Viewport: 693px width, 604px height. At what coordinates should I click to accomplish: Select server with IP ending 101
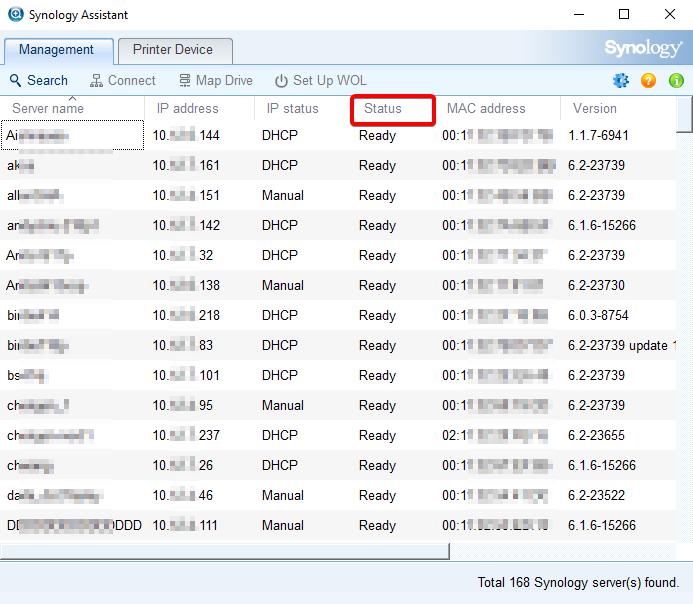pos(338,375)
